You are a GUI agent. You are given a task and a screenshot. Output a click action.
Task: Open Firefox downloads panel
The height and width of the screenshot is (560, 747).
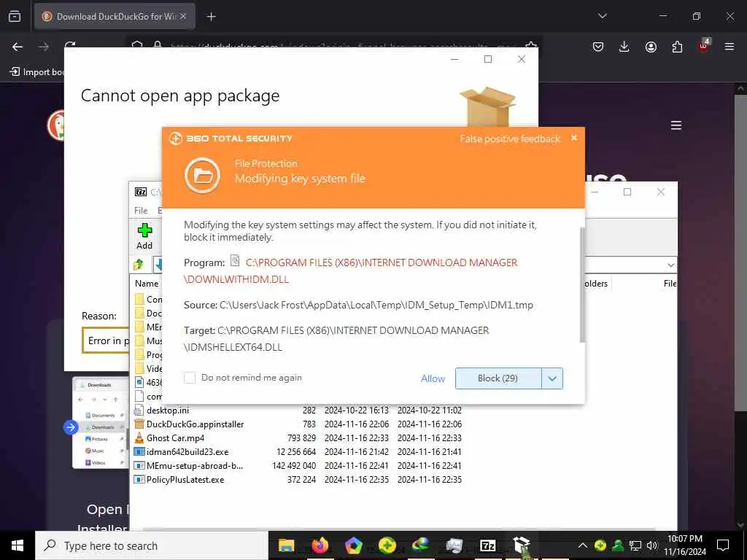tap(624, 47)
